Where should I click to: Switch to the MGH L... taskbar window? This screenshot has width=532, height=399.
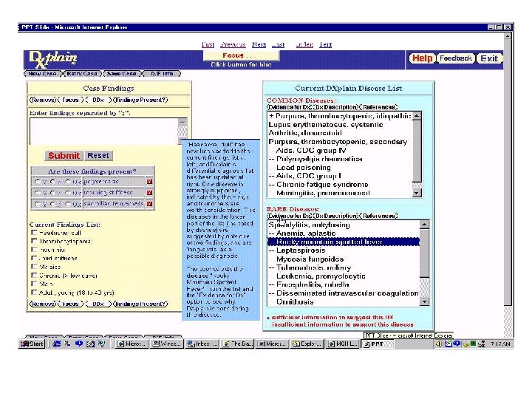coord(343,344)
